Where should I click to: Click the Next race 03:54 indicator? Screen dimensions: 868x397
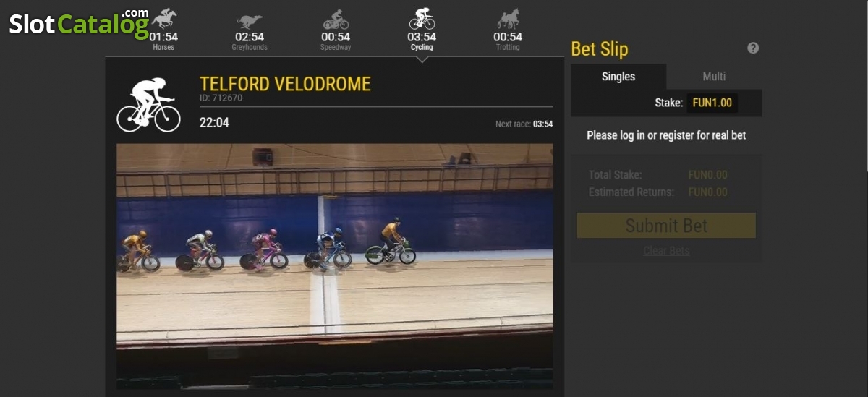524,124
